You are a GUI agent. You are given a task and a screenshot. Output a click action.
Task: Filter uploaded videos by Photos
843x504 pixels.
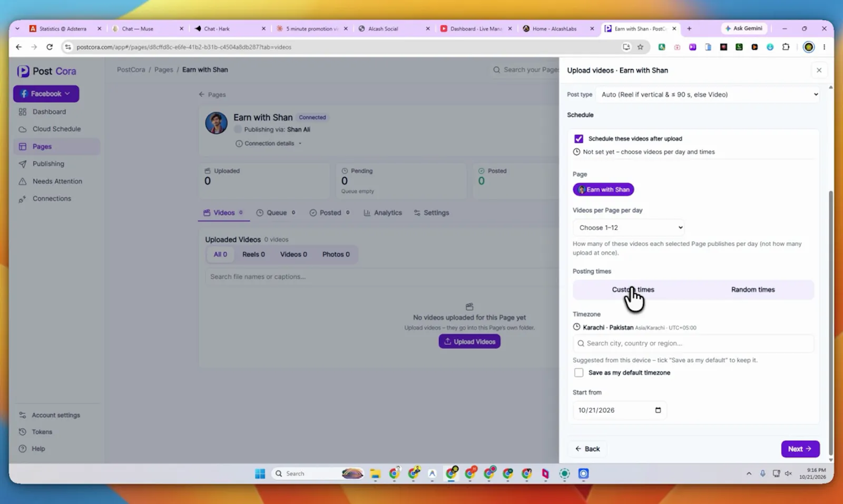click(336, 254)
